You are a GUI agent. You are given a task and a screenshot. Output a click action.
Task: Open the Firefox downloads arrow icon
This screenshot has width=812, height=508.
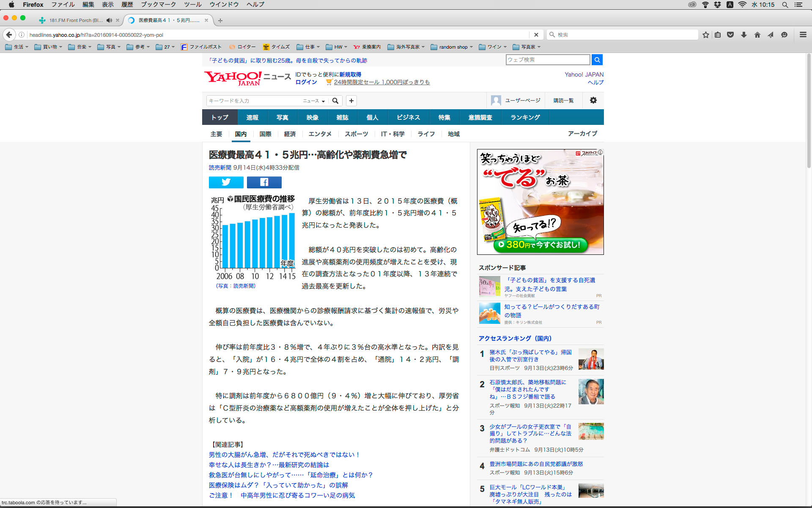point(743,35)
